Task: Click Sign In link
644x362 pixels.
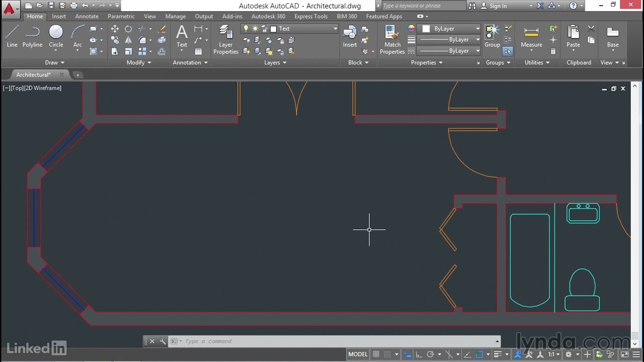Action: pos(498,6)
